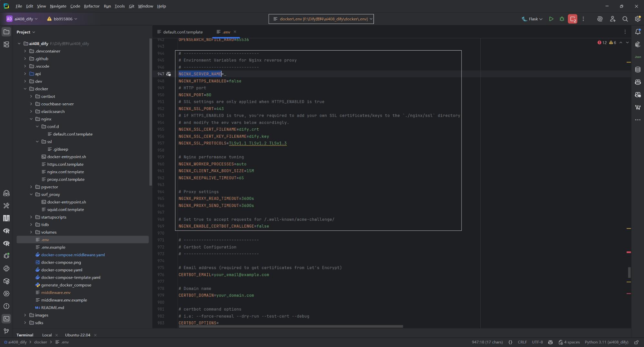Open the Notifications bell panel
The height and width of the screenshot is (347, 644).
[638, 32]
